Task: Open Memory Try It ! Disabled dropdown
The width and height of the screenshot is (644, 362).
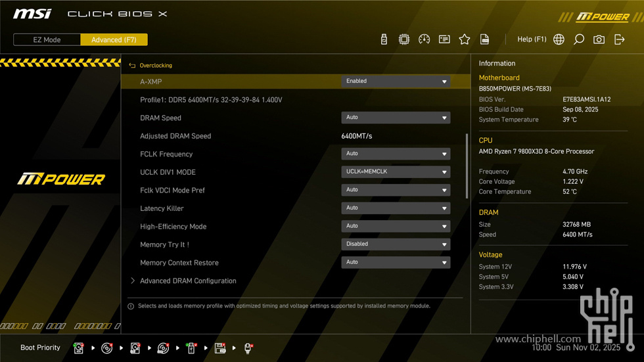Action: 396,244
